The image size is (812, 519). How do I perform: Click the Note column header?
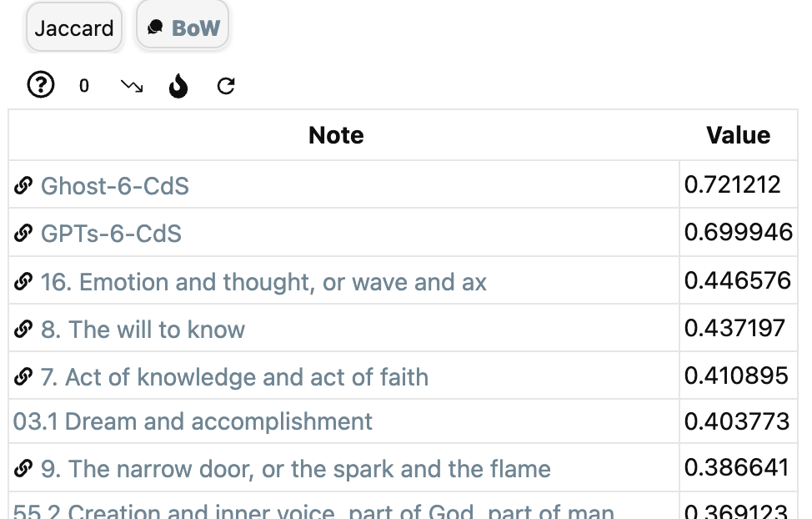click(x=336, y=135)
